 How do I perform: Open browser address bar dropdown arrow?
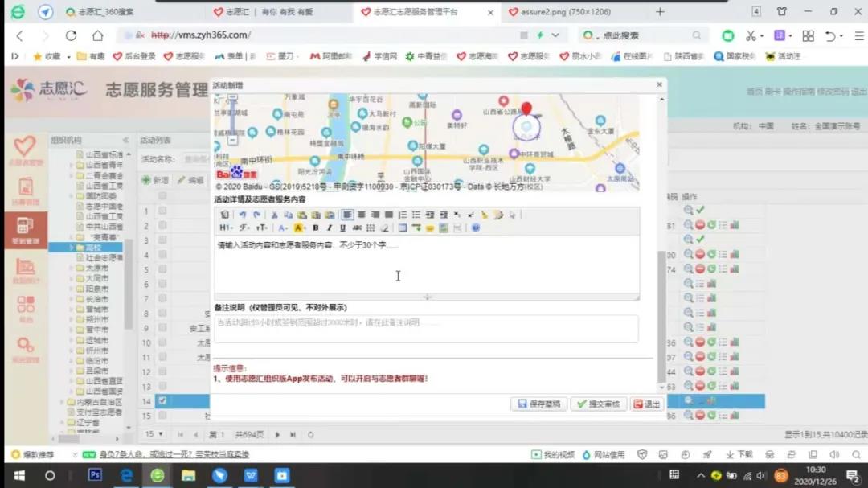point(555,35)
